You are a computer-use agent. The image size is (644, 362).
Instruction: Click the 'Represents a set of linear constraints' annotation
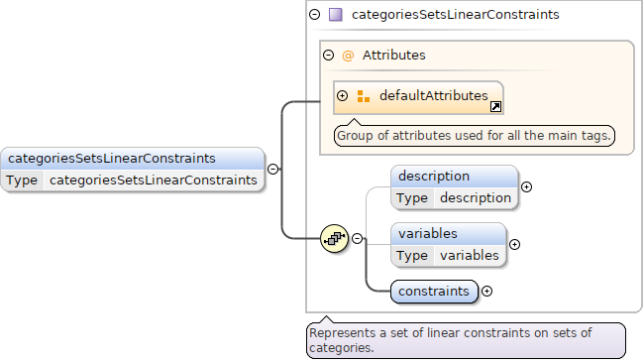(466, 340)
